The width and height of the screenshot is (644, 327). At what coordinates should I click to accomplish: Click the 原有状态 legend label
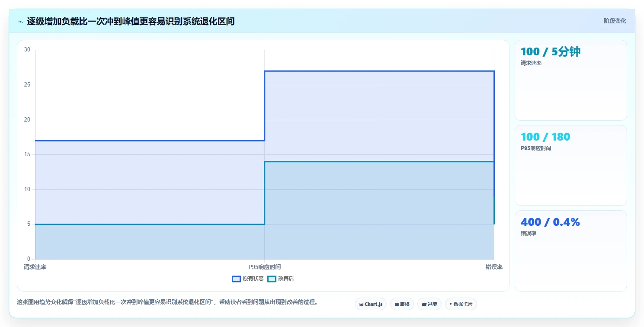pyautogui.click(x=253, y=279)
